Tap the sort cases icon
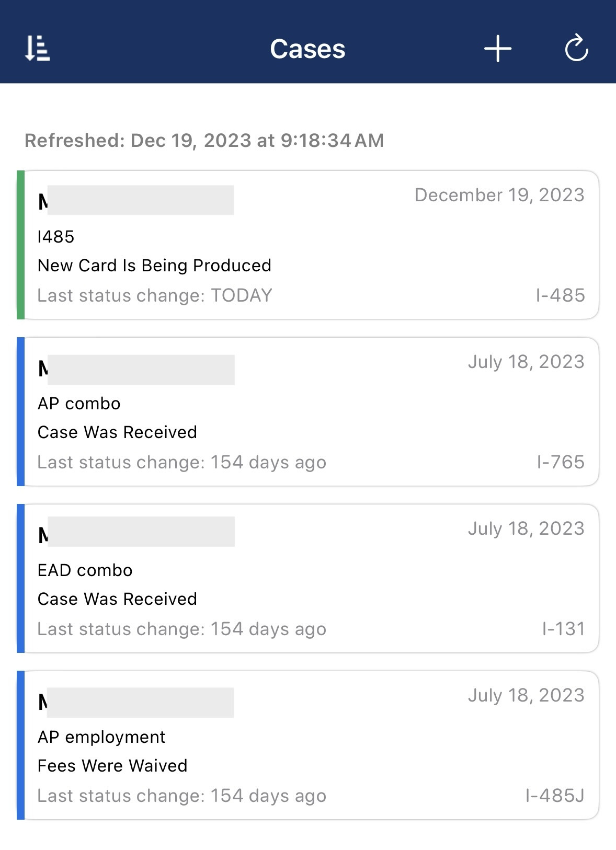The image size is (616, 850). (37, 49)
